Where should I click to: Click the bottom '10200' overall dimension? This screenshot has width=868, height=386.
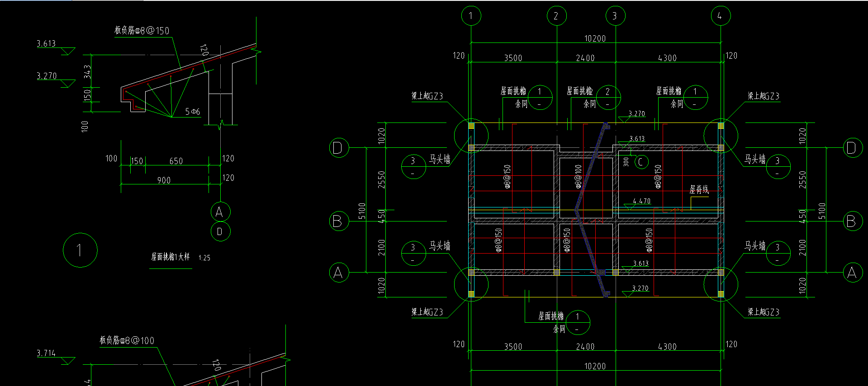595,366
